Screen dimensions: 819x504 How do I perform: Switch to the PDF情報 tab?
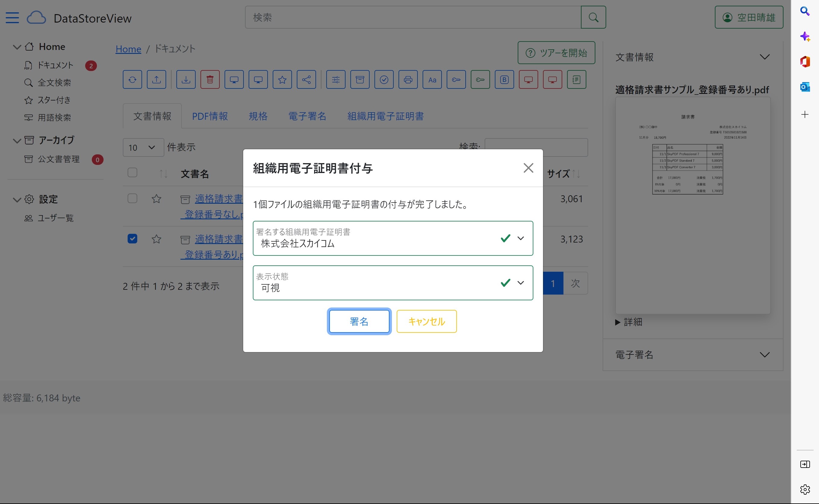tap(210, 116)
